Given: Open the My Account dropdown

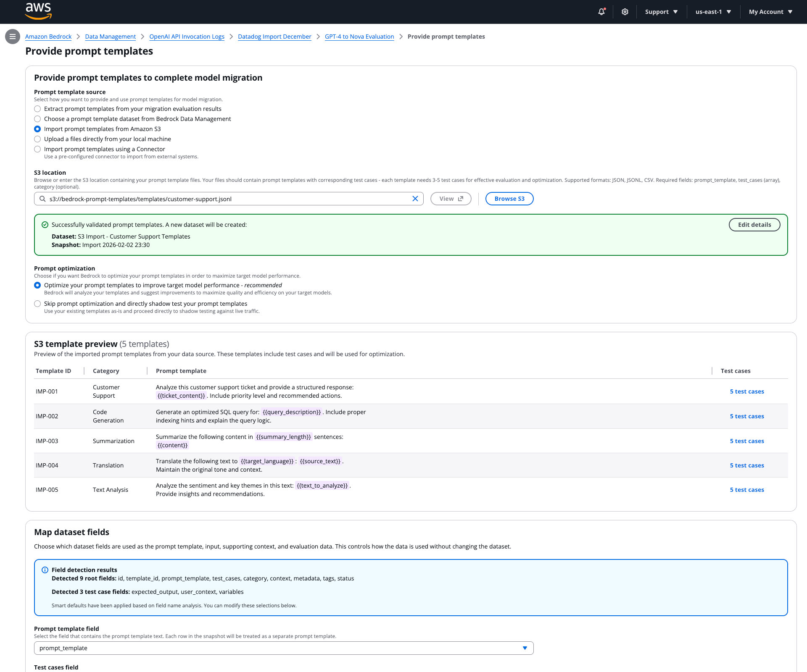Looking at the screenshot, I should coord(770,12).
